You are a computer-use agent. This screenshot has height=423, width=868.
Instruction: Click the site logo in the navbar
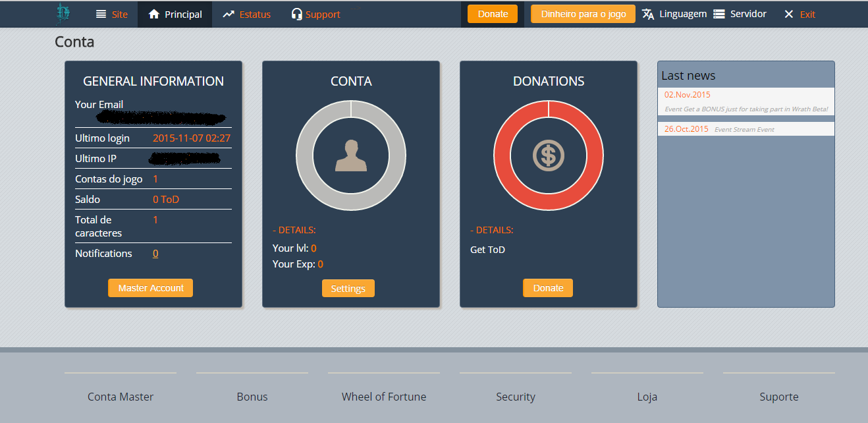[x=63, y=14]
